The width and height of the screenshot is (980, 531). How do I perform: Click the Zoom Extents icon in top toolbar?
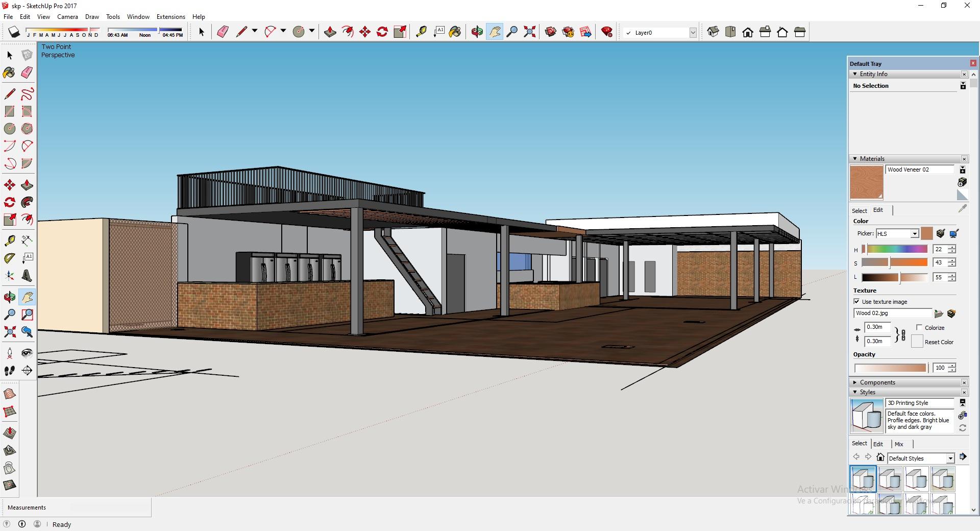point(530,32)
